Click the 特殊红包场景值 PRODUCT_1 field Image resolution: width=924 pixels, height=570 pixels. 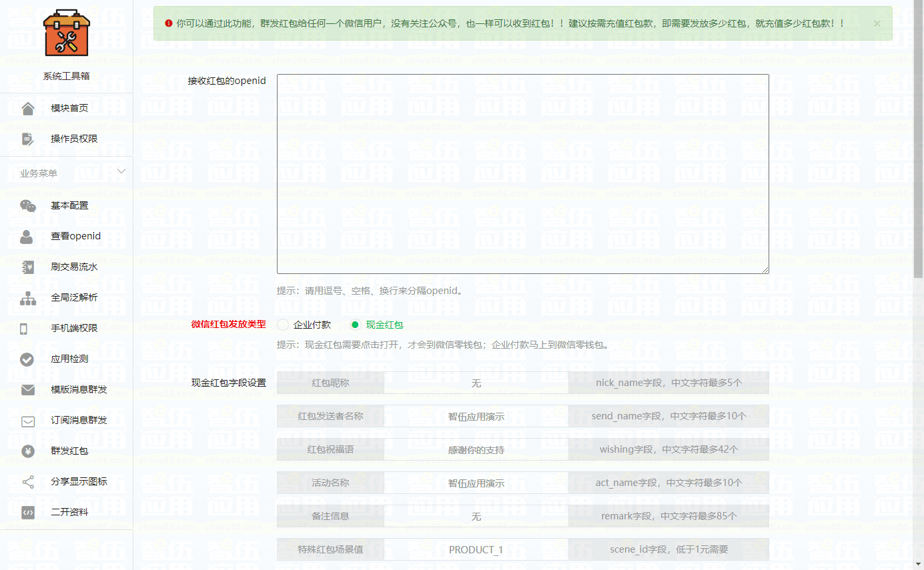tap(476, 549)
